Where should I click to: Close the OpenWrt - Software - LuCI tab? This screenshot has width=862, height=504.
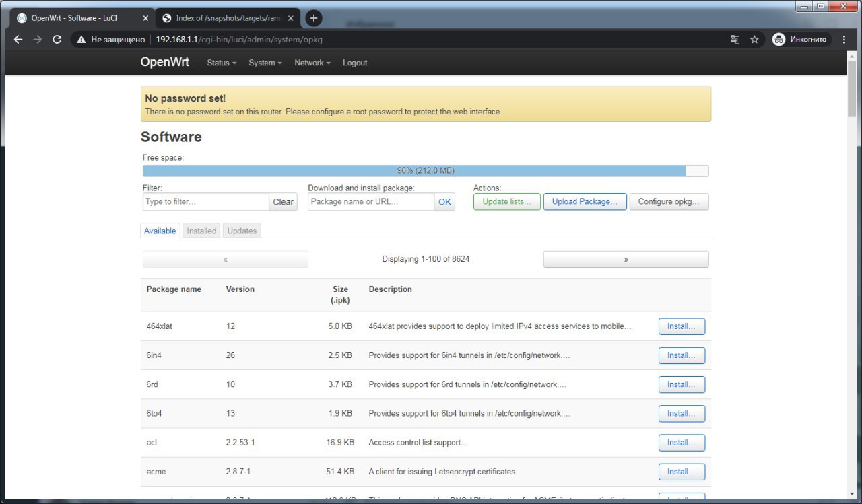145,18
